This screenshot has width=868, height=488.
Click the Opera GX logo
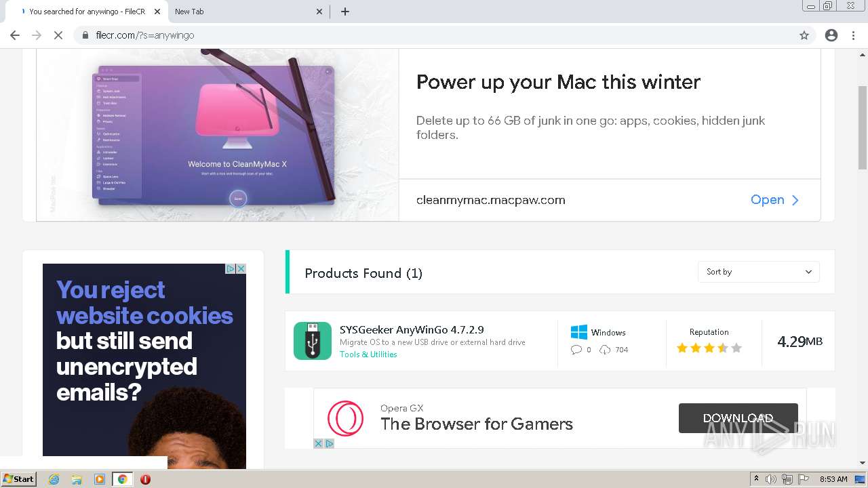pyautogui.click(x=345, y=418)
